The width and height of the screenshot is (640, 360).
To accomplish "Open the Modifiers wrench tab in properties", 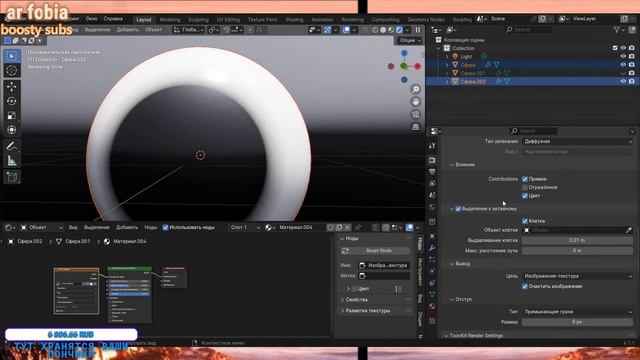I will (x=432, y=248).
